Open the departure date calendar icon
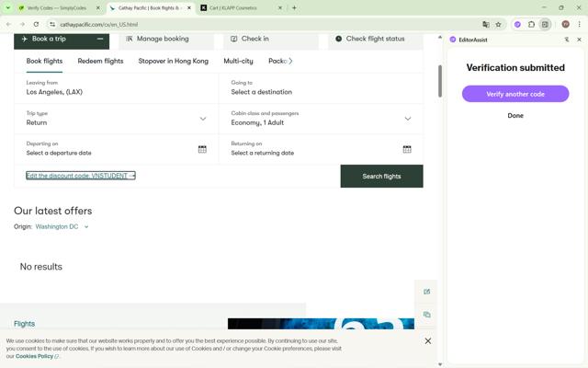 coord(202,149)
